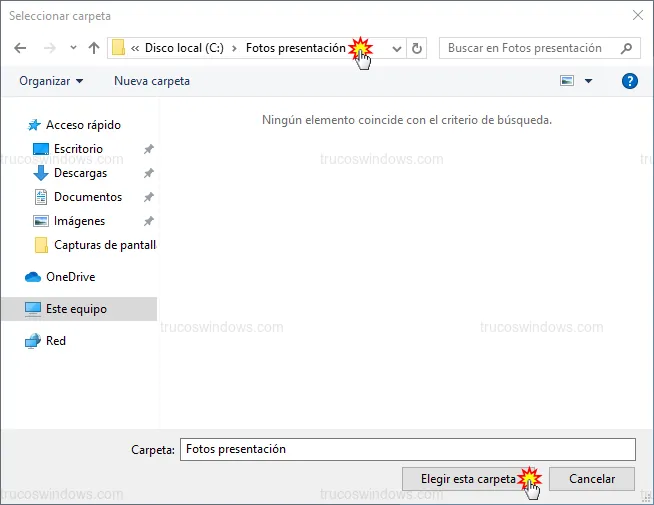Click the OneDrive cloud icon

point(32,277)
